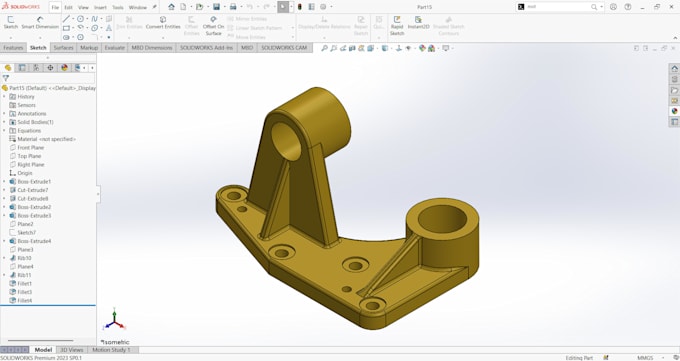Click Convert Entities tool

point(163,23)
